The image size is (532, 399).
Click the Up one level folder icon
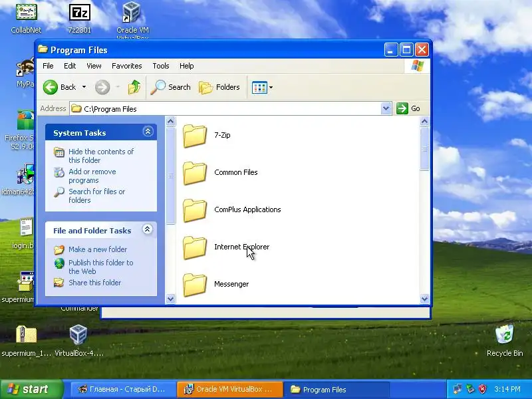point(134,87)
